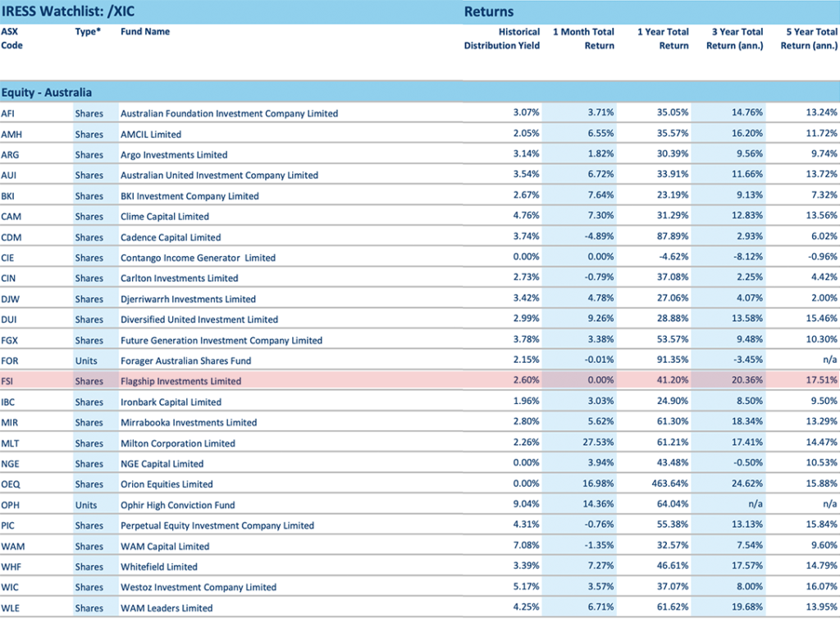Select 'Ophir High Conviction Fund'
840x619 pixels.
pyautogui.click(x=178, y=505)
